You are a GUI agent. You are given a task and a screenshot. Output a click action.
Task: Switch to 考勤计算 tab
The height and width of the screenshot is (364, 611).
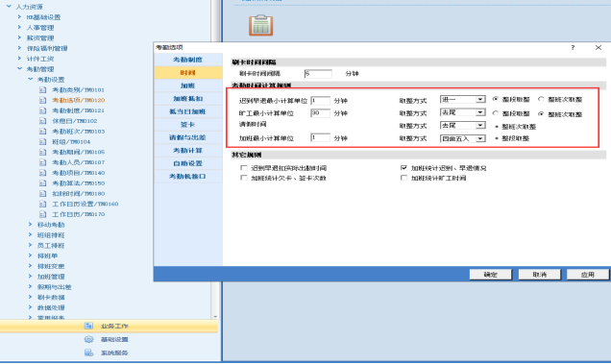[188, 151]
